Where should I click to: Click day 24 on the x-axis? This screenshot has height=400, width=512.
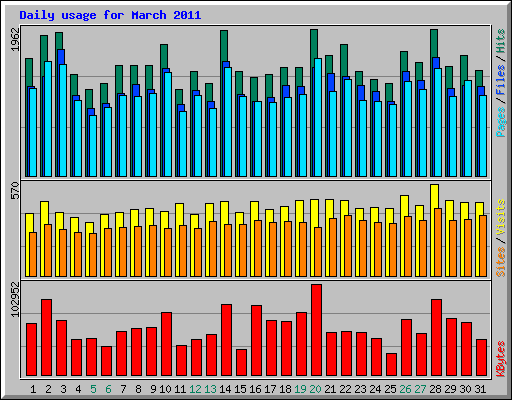(x=375, y=389)
